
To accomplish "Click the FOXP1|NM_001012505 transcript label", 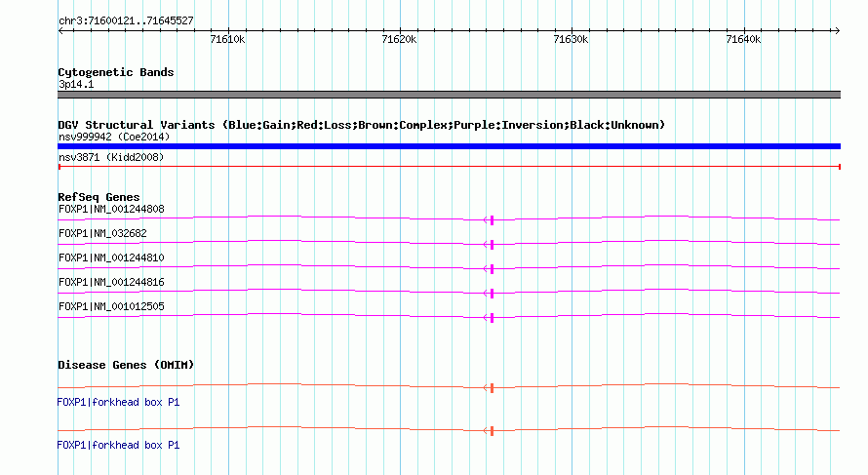I will pos(111,306).
